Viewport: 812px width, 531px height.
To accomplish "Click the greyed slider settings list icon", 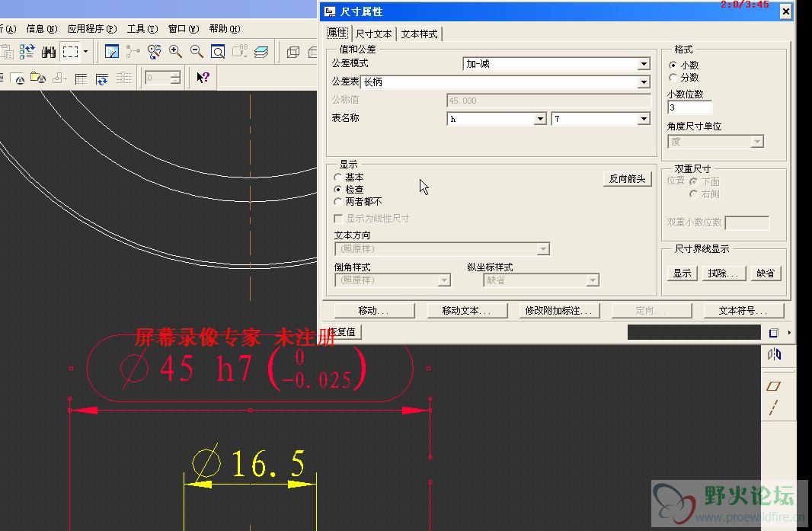I will [x=123, y=78].
